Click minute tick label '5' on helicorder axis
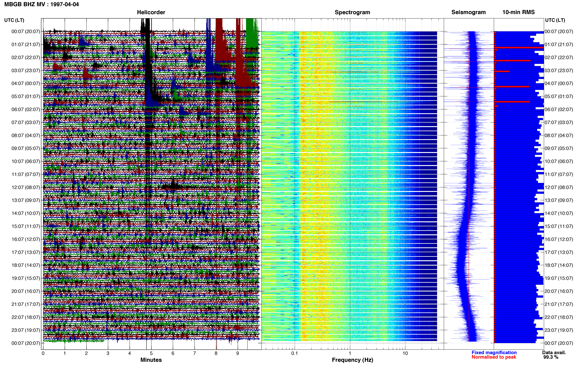588x368 pixels. 151,353
